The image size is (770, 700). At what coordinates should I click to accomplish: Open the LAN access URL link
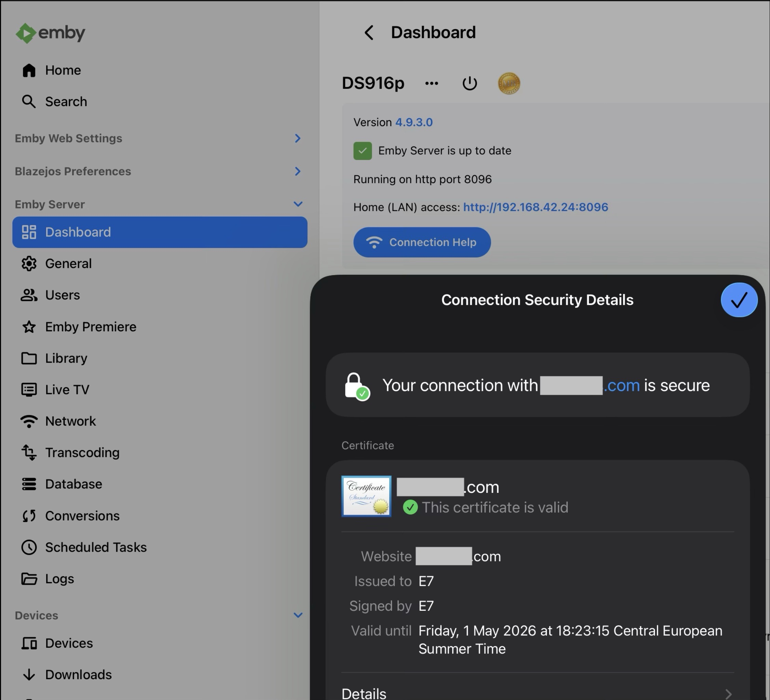[536, 207]
